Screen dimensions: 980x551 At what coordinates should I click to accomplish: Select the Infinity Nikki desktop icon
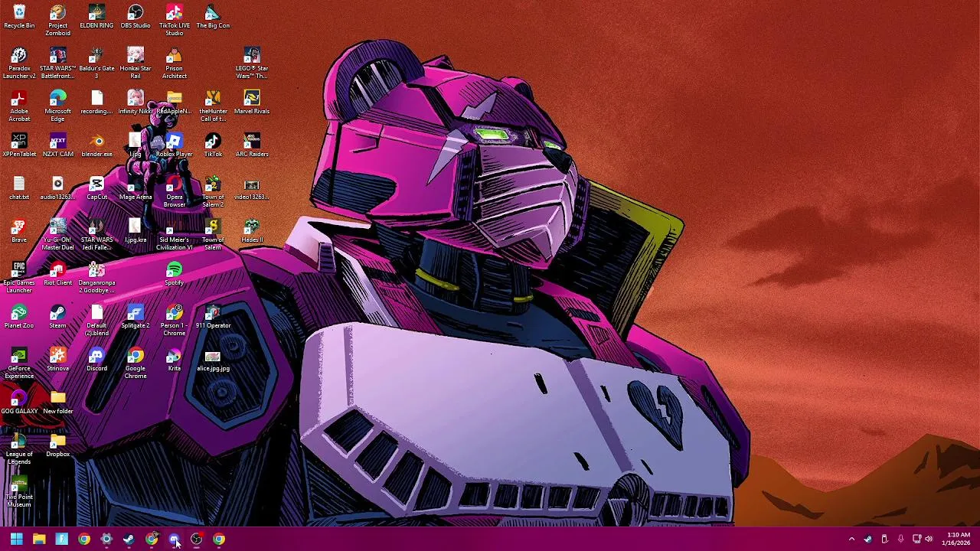click(136, 103)
